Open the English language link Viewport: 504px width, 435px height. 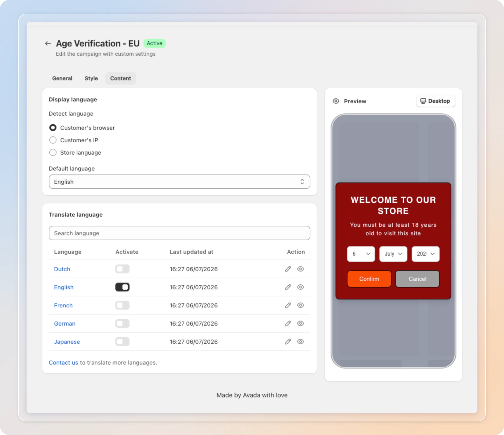click(x=64, y=287)
